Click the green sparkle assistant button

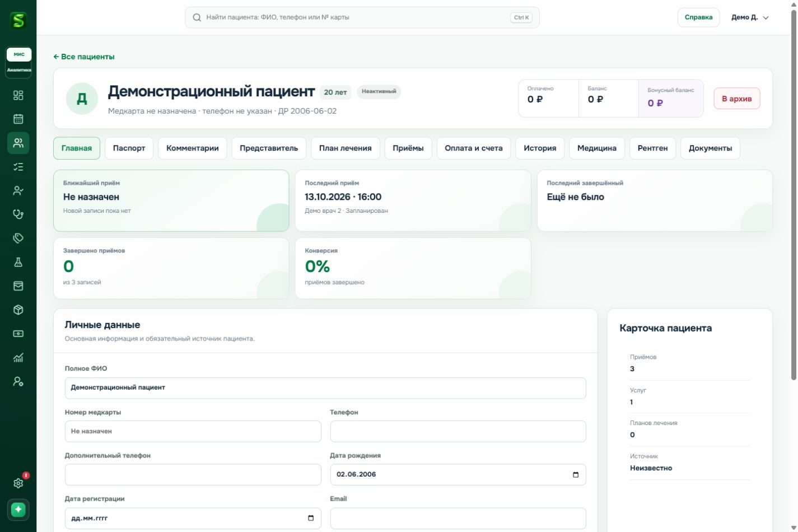coord(18,509)
